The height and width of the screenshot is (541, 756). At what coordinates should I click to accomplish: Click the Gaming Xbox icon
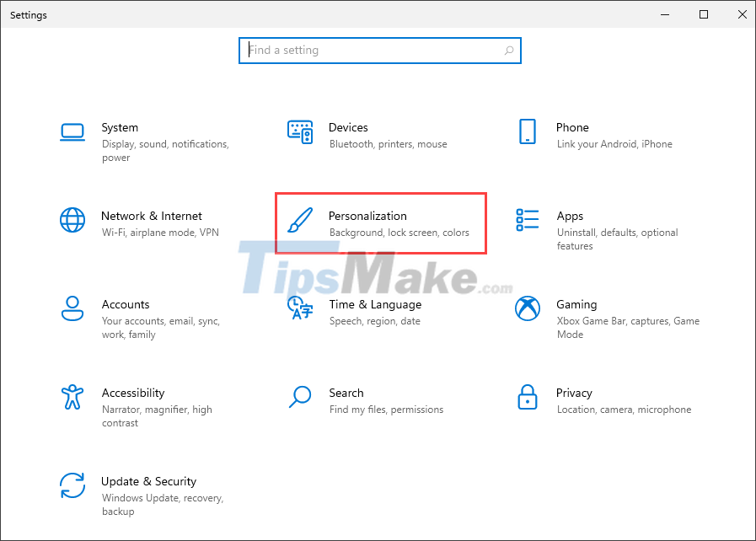(x=528, y=308)
